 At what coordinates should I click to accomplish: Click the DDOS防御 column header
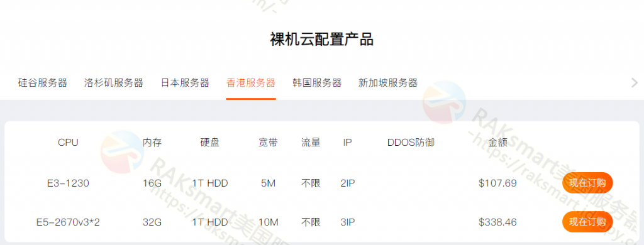(411, 143)
